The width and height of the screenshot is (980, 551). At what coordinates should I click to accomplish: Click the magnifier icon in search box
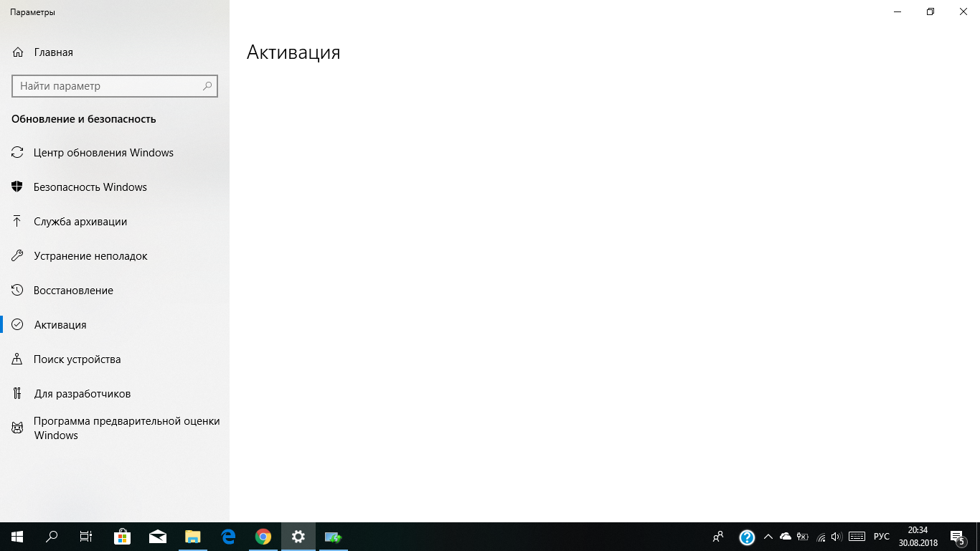(x=207, y=86)
